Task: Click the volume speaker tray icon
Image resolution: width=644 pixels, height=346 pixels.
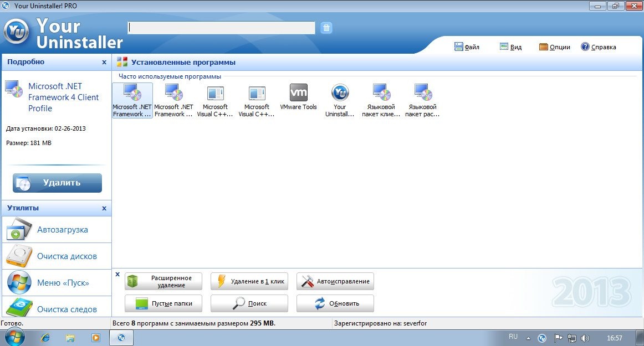Action: [x=585, y=338]
